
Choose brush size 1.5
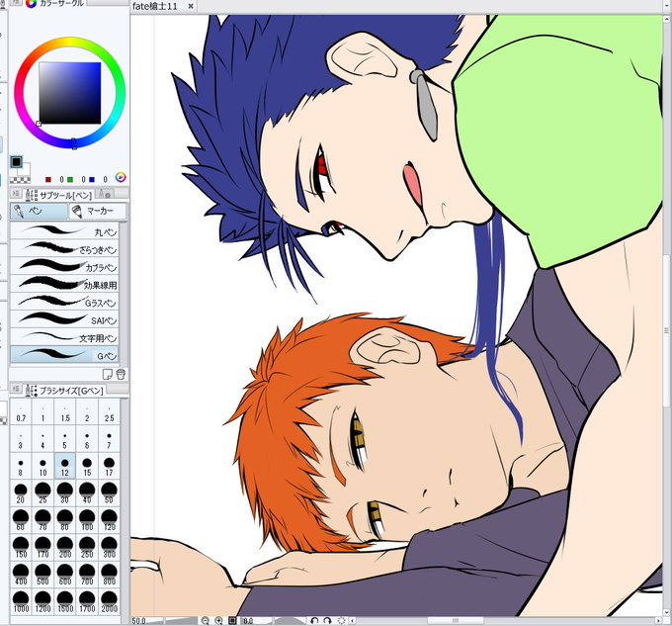[x=64, y=412]
